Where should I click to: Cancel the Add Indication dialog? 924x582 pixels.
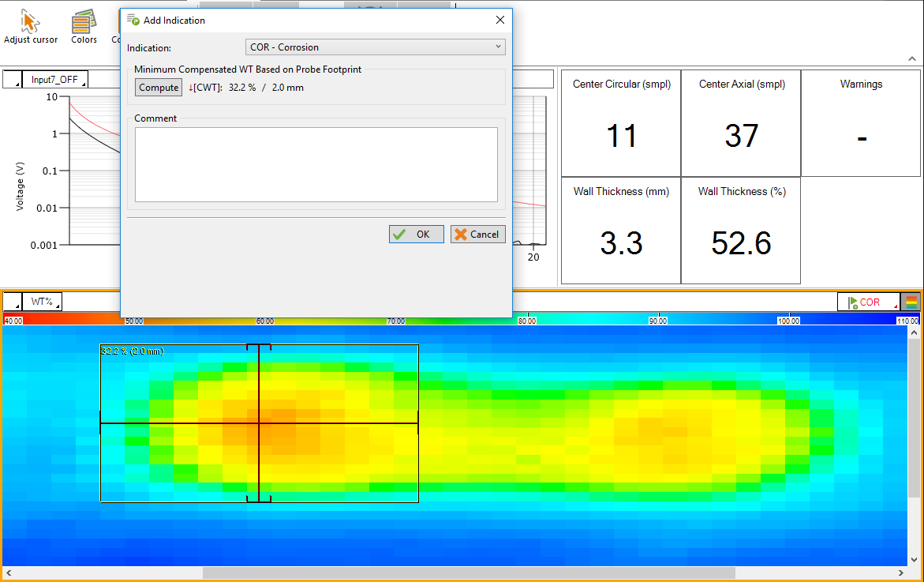[x=477, y=234]
